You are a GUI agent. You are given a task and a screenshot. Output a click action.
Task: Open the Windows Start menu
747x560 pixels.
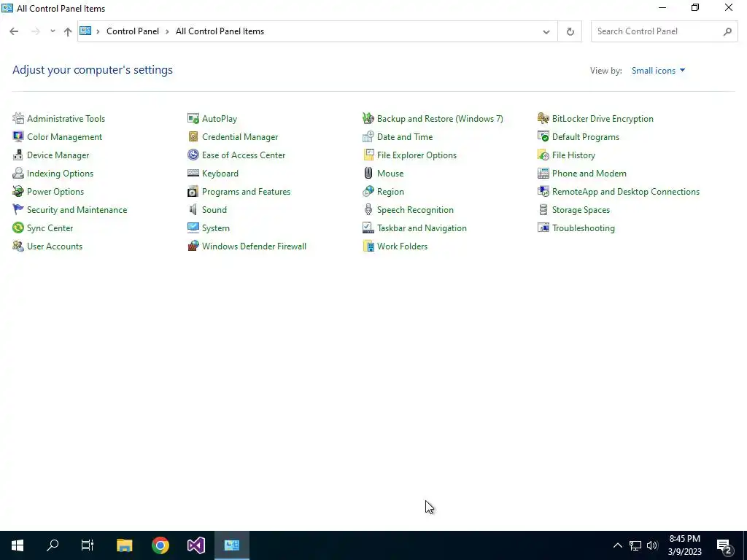(x=18, y=545)
